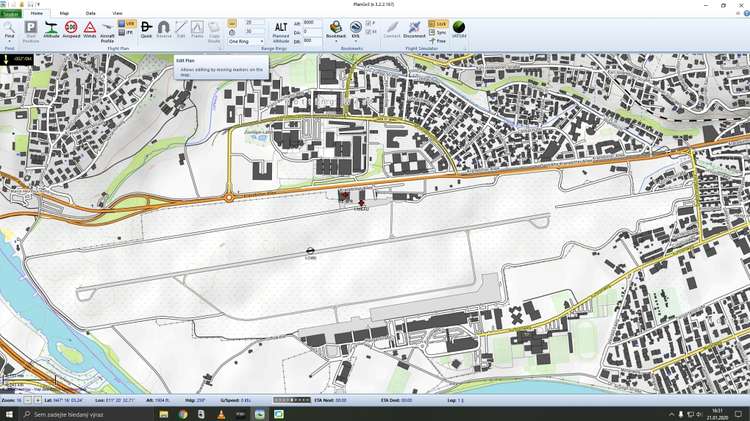
Task: Select the VFR flight rules toggle
Action: [x=127, y=23]
